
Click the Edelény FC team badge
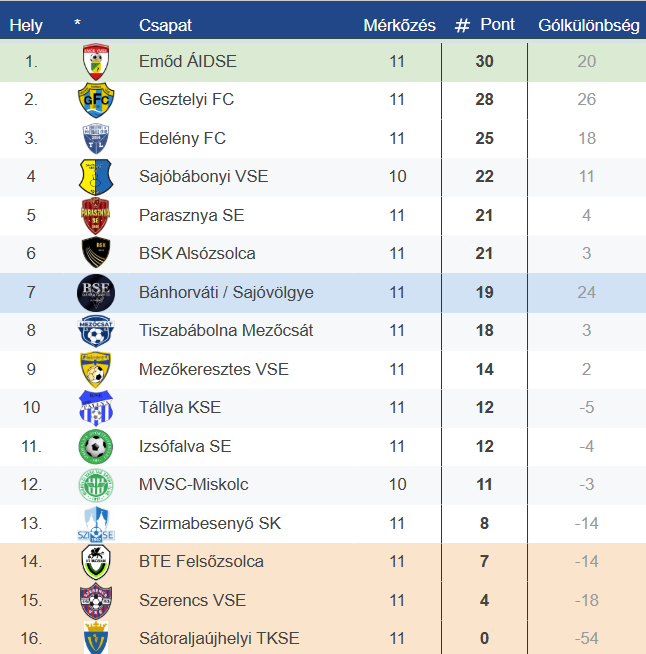(x=96, y=138)
